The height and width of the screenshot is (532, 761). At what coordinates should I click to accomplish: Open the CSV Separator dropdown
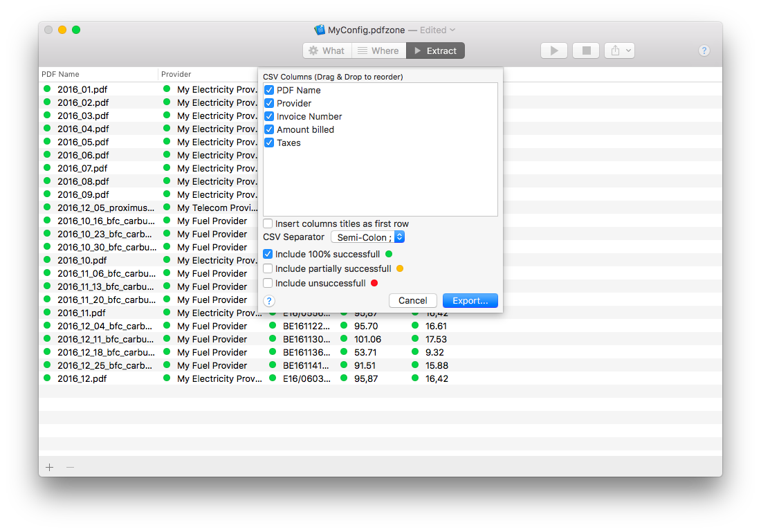click(x=367, y=237)
